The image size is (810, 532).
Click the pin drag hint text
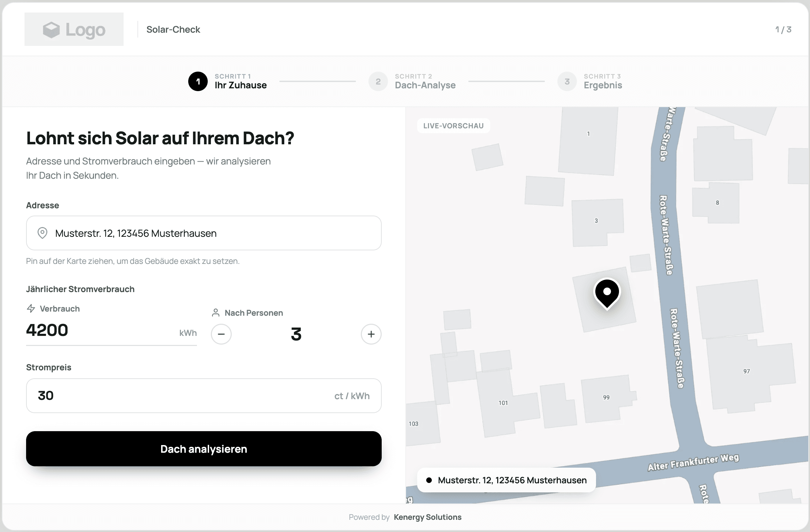133,261
